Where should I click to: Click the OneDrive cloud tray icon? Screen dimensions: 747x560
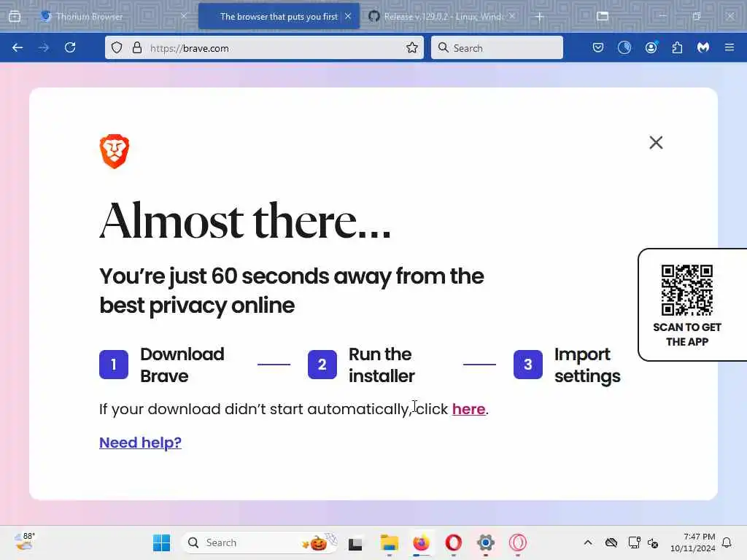pos(611,542)
